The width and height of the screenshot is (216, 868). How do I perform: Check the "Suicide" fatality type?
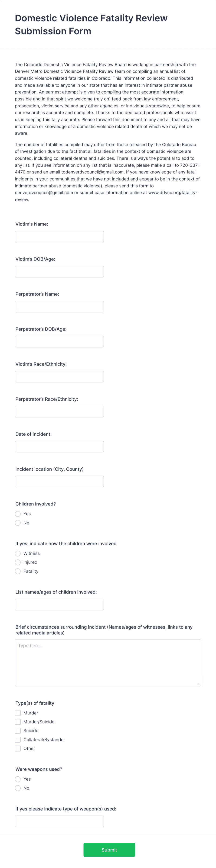pyautogui.click(x=18, y=730)
